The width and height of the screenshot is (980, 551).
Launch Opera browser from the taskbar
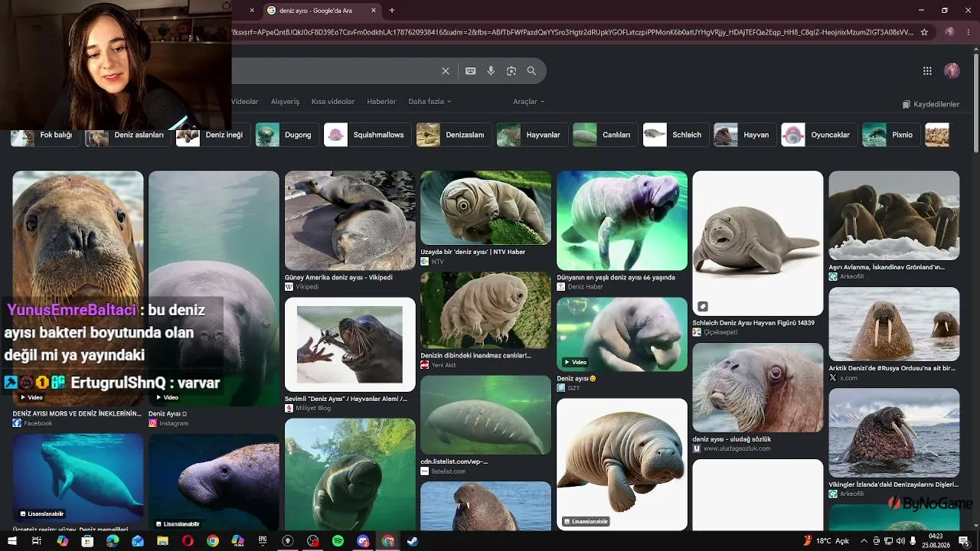point(188,541)
